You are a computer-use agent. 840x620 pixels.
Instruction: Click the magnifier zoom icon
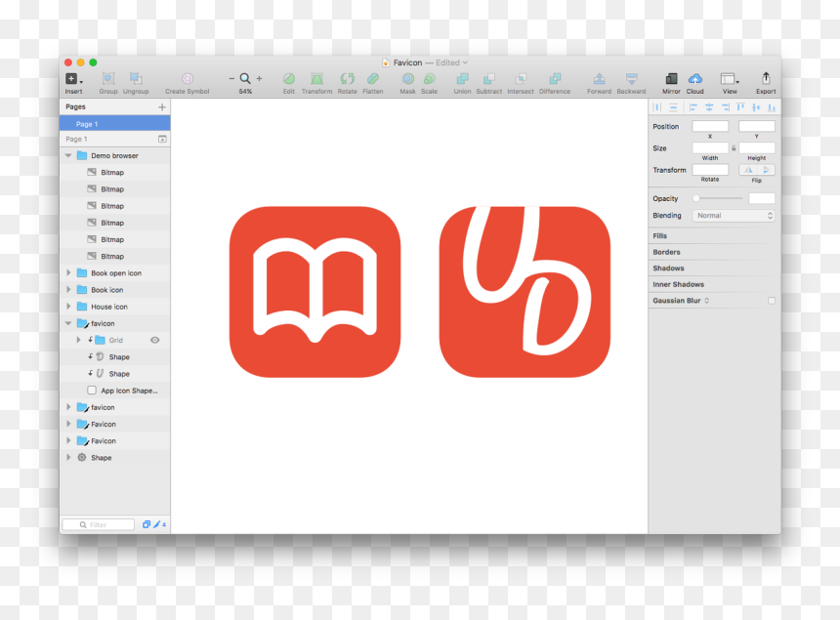coord(245,79)
